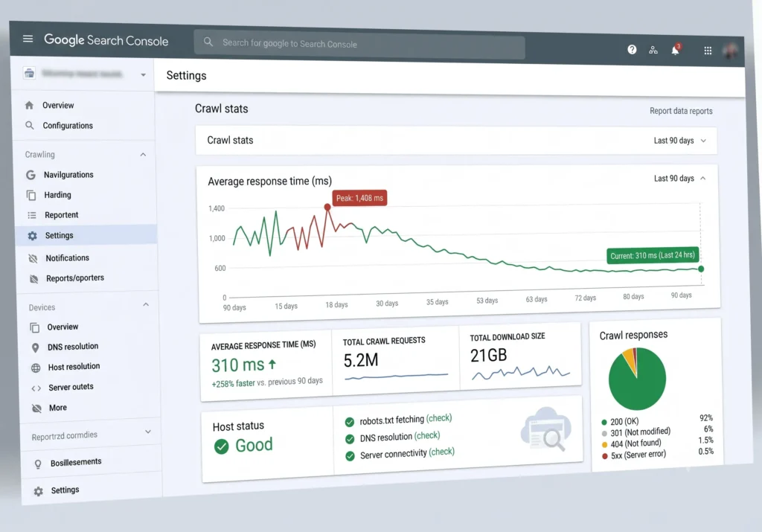Click the Harding copy icon
This screenshot has width=762, height=532.
pos(31,195)
